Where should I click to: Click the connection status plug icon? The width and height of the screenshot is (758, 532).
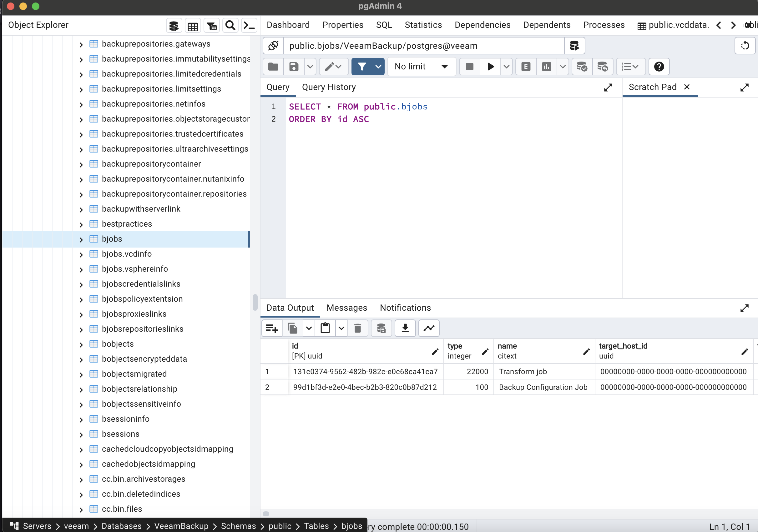[273, 46]
